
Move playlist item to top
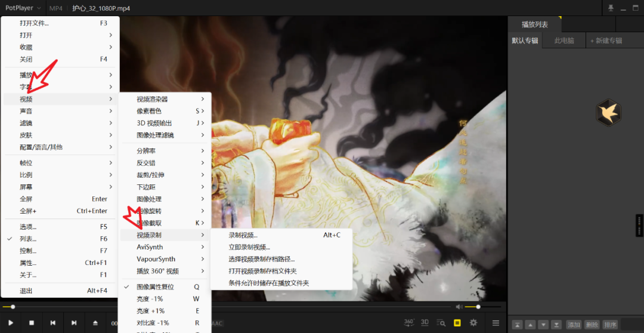coord(518,325)
